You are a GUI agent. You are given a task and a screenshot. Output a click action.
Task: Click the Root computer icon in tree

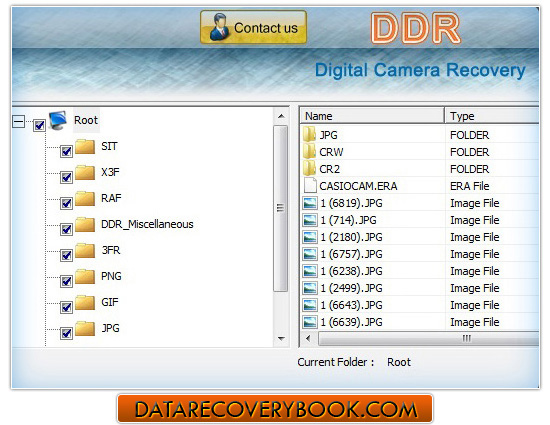click(58, 120)
